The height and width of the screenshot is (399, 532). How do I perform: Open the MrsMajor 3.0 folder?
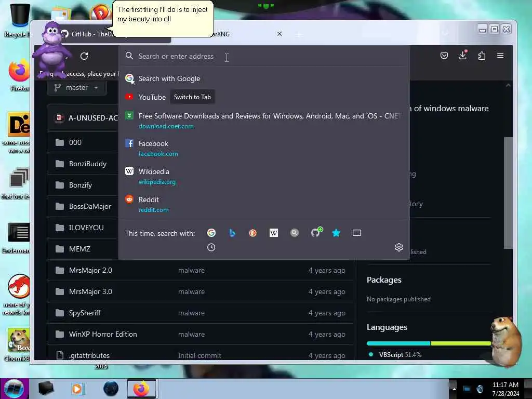90,292
